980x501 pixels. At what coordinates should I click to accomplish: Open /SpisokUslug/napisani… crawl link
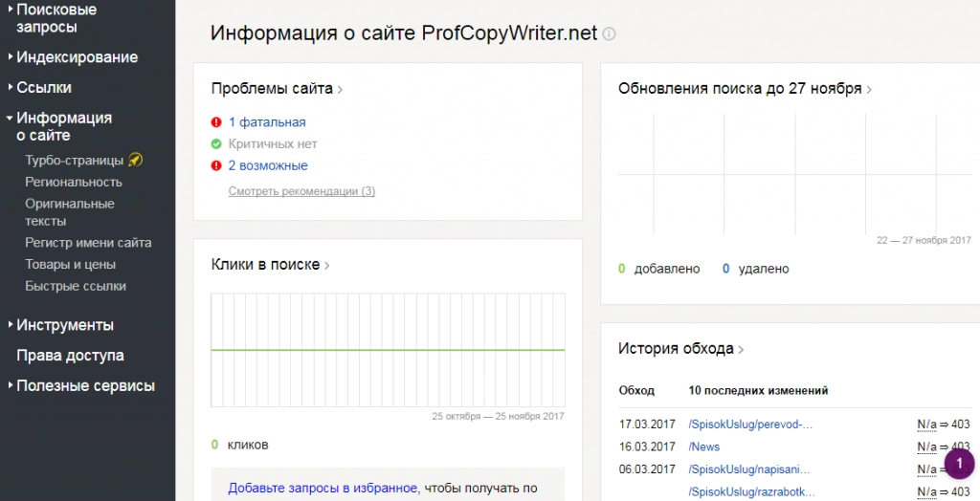pos(749,469)
